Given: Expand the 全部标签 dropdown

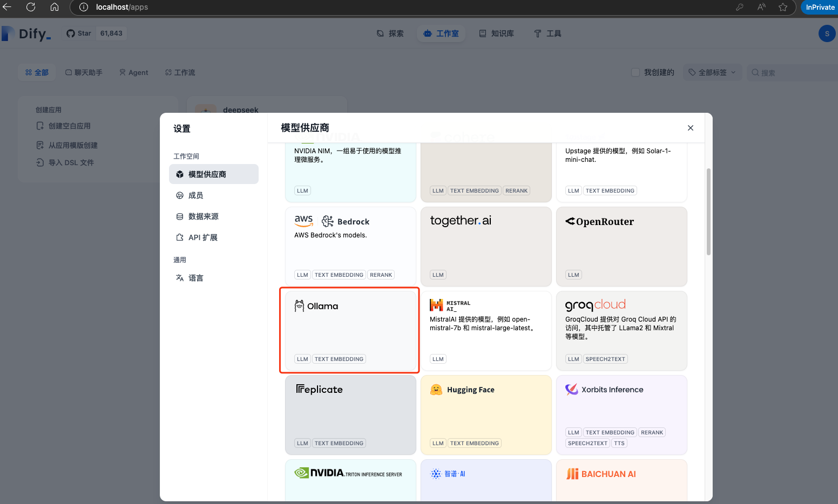Looking at the screenshot, I should (712, 72).
